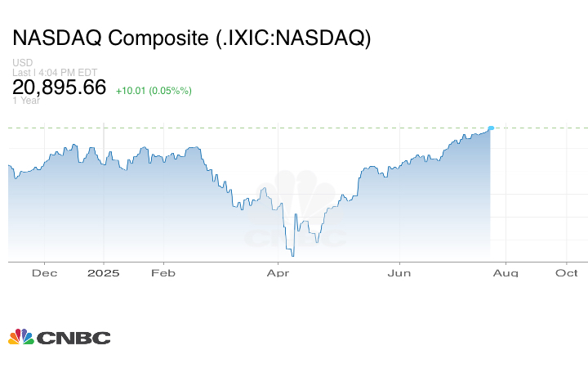
Task: Click the Oct label on the time axis
Action: click(567, 272)
